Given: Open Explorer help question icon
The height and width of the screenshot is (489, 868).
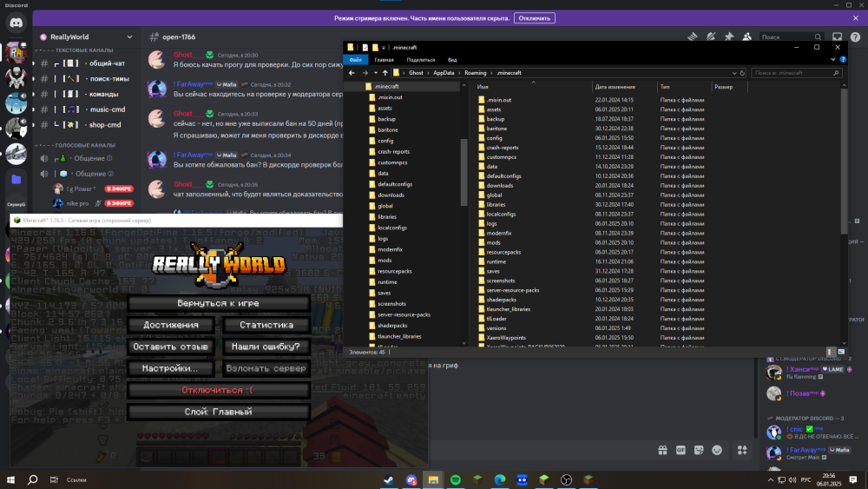Looking at the screenshot, I should click(843, 59).
